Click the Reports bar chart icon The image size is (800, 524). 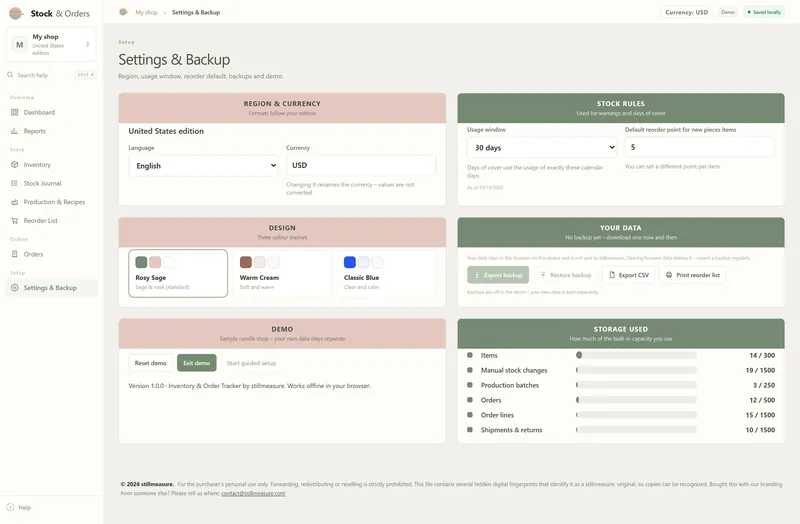click(x=14, y=131)
